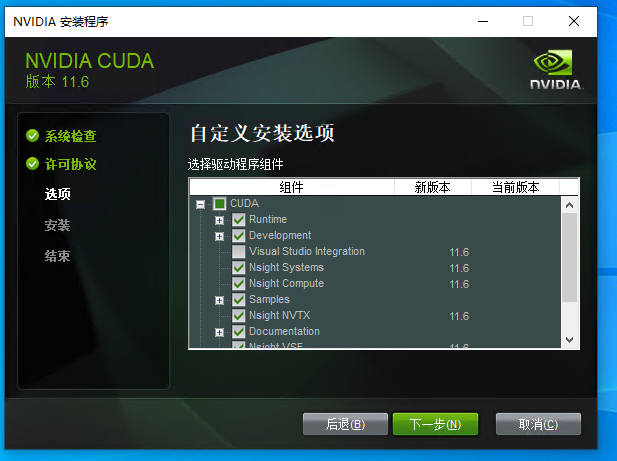Select the Nsight NVTX row label
This screenshot has width=617, height=461.
(x=279, y=315)
